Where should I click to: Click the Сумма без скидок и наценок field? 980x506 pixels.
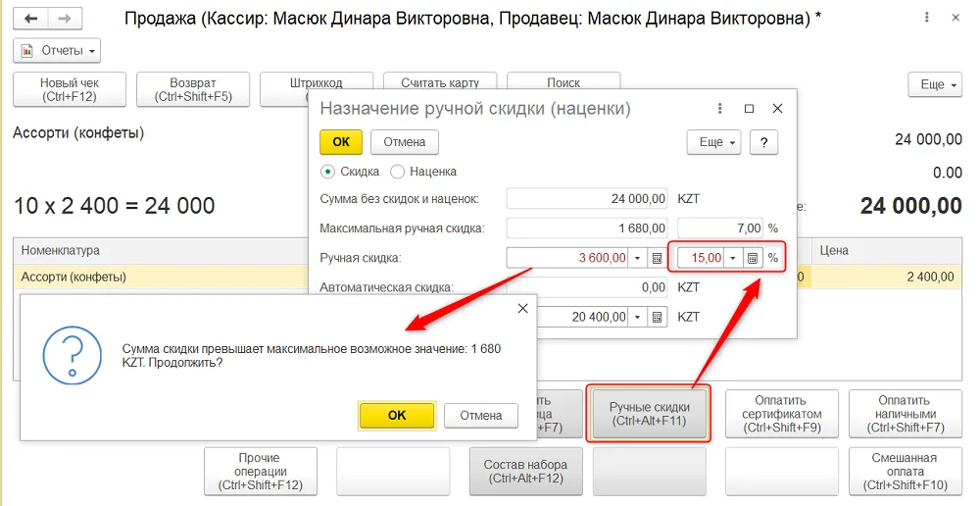[587, 199]
